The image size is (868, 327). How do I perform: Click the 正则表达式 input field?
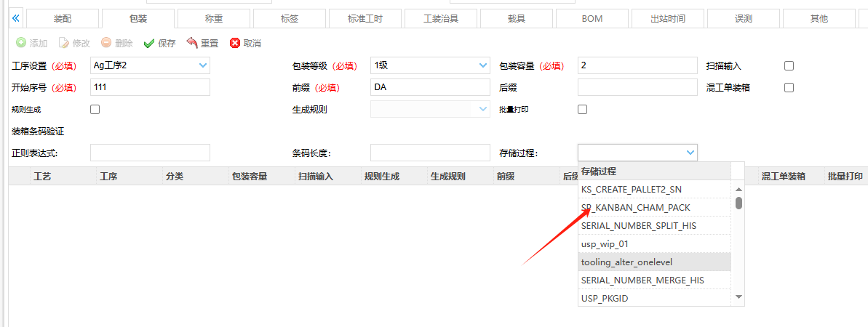[150, 153]
